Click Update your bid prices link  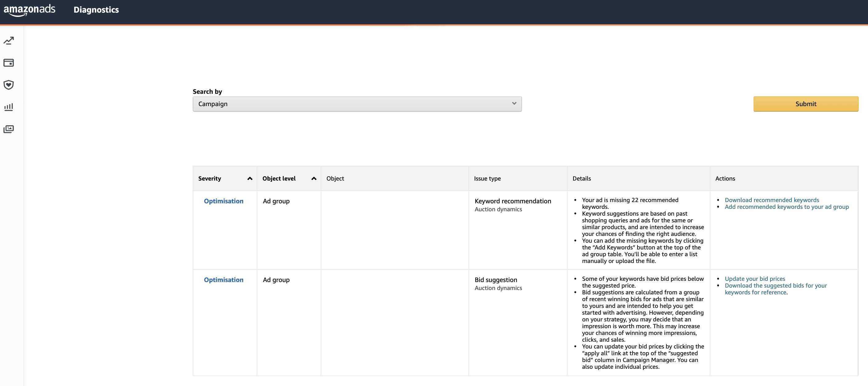coord(755,279)
